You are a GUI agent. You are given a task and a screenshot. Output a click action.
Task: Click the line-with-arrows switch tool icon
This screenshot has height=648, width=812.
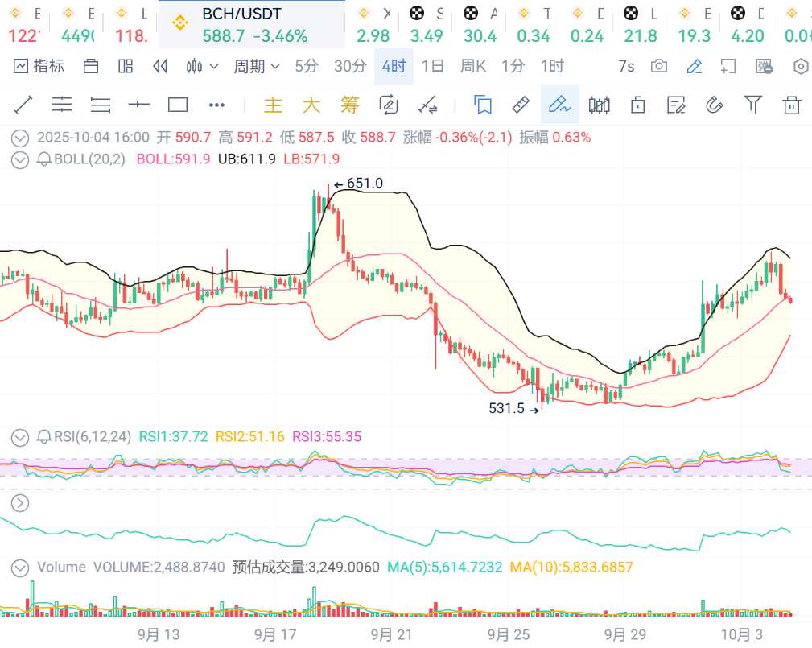coord(427,105)
